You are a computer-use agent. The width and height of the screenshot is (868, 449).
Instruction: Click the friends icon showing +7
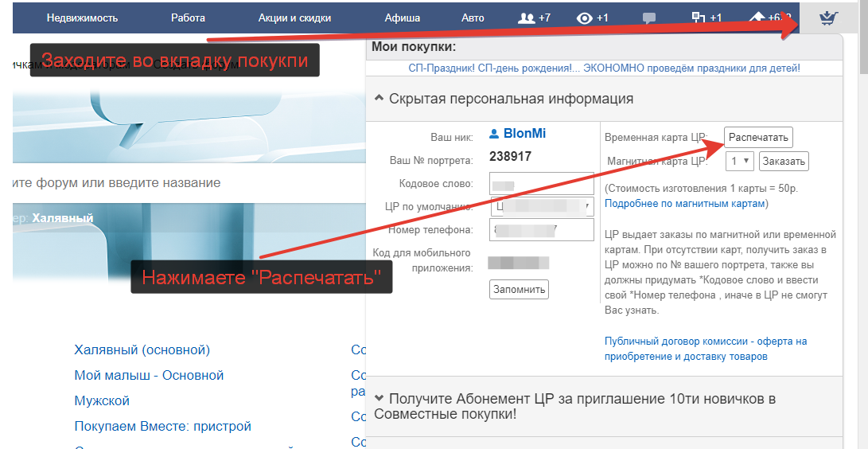coord(526,18)
